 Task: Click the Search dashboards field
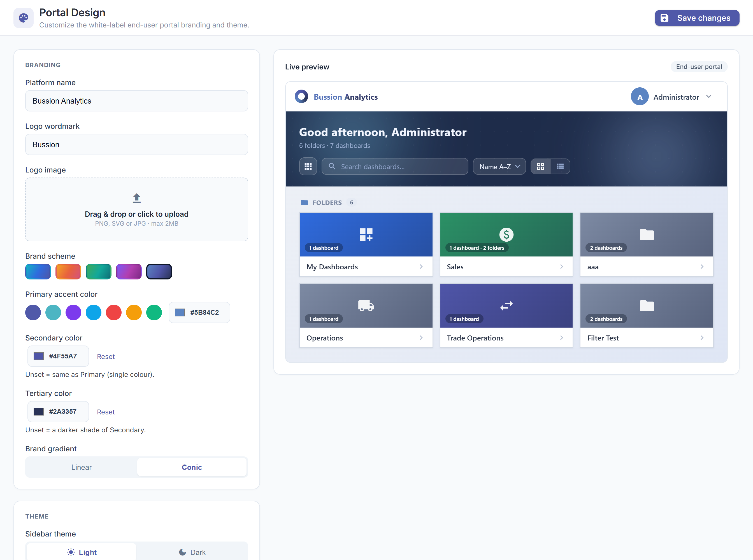click(395, 166)
